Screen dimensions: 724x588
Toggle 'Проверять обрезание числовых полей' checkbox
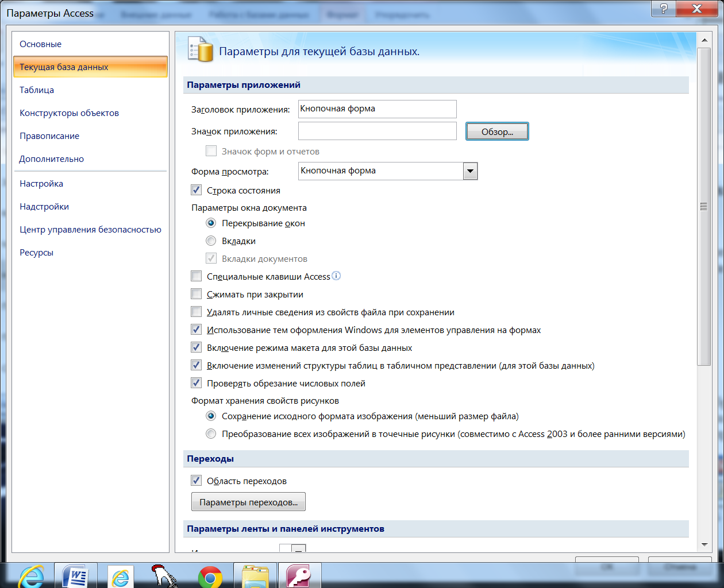[x=197, y=383]
